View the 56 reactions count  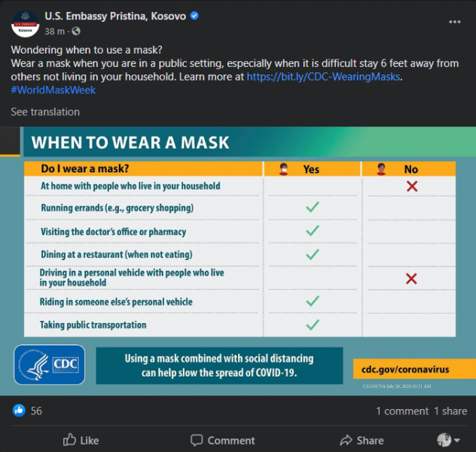click(36, 411)
